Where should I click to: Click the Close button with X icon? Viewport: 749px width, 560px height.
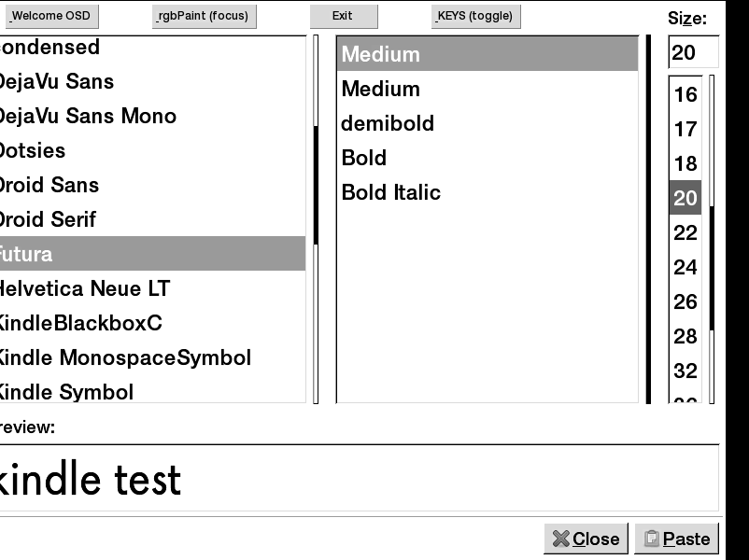point(586,539)
